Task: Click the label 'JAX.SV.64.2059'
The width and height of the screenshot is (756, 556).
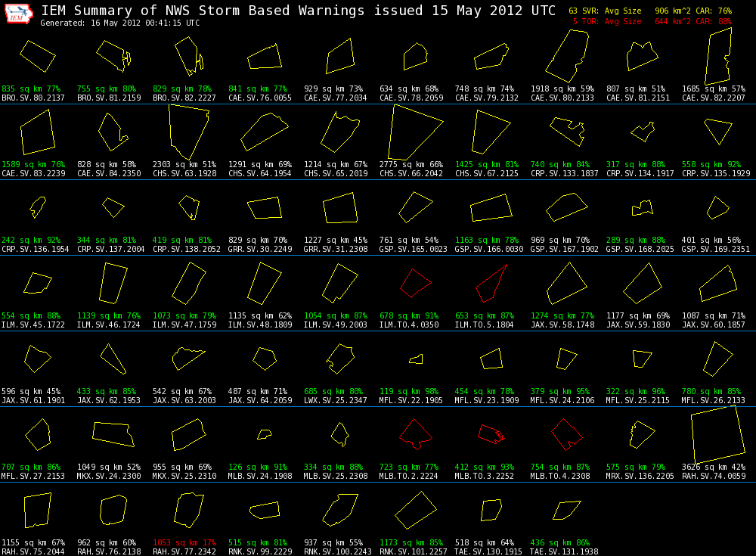Action: point(260,401)
